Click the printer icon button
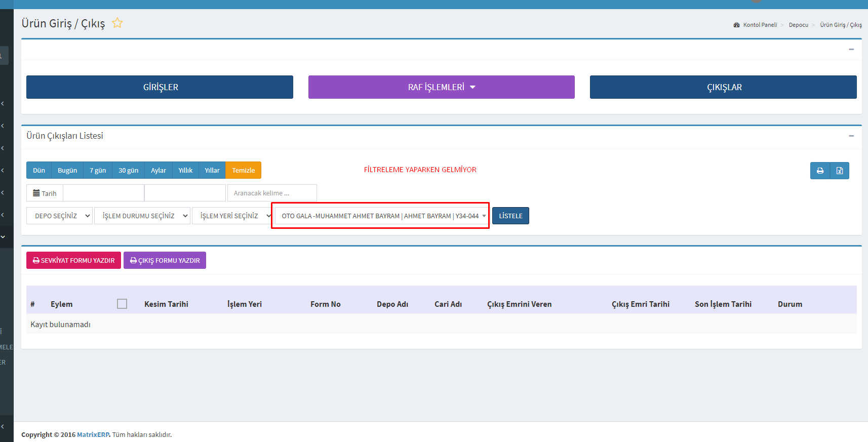The width and height of the screenshot is (868, 442). point(820,171)
